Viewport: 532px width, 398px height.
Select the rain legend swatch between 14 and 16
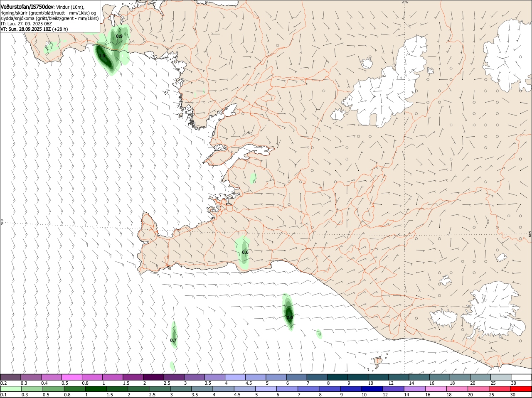[x=415, y=389]
